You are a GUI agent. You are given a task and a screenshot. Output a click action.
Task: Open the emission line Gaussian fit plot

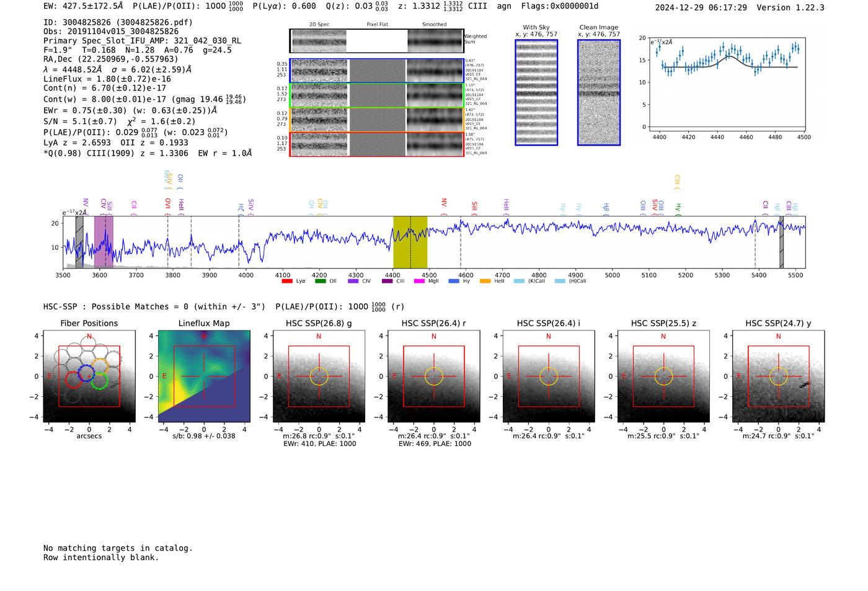point(728,84)
